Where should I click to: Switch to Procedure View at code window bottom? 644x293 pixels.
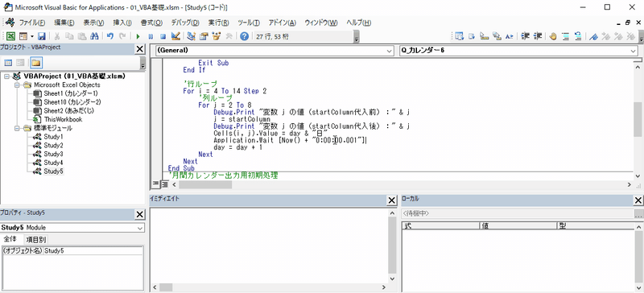point(155,184)
